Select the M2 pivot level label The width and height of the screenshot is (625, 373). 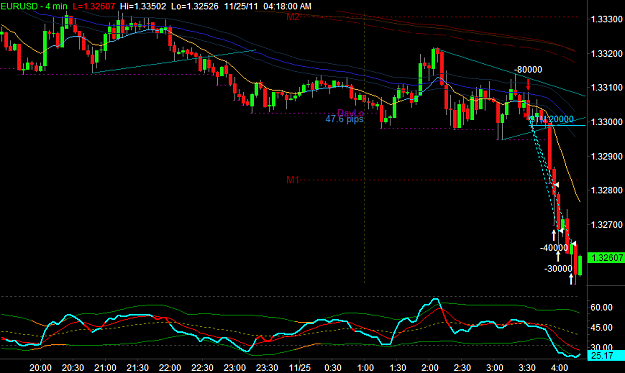click(x=293, y=17)
